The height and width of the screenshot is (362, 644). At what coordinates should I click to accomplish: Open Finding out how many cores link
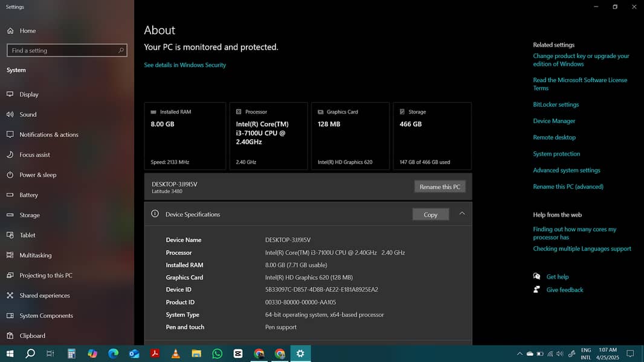(x=575, y=233)
